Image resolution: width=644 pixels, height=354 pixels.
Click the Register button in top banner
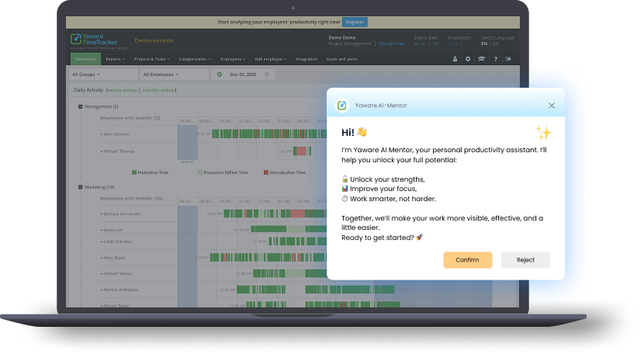tap(355, 23)
